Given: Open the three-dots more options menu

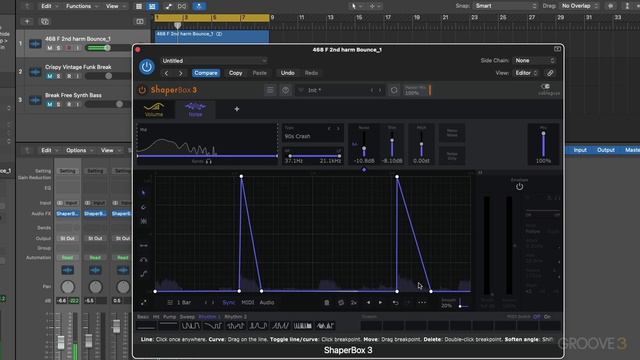Looking at the screenshot, I should click(x=422, y=303).
